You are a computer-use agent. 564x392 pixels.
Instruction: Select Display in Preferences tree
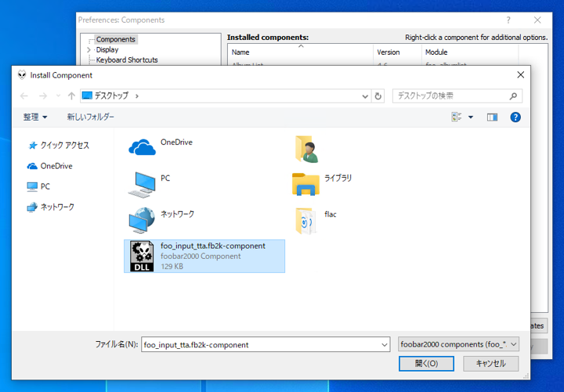(107, 49)
